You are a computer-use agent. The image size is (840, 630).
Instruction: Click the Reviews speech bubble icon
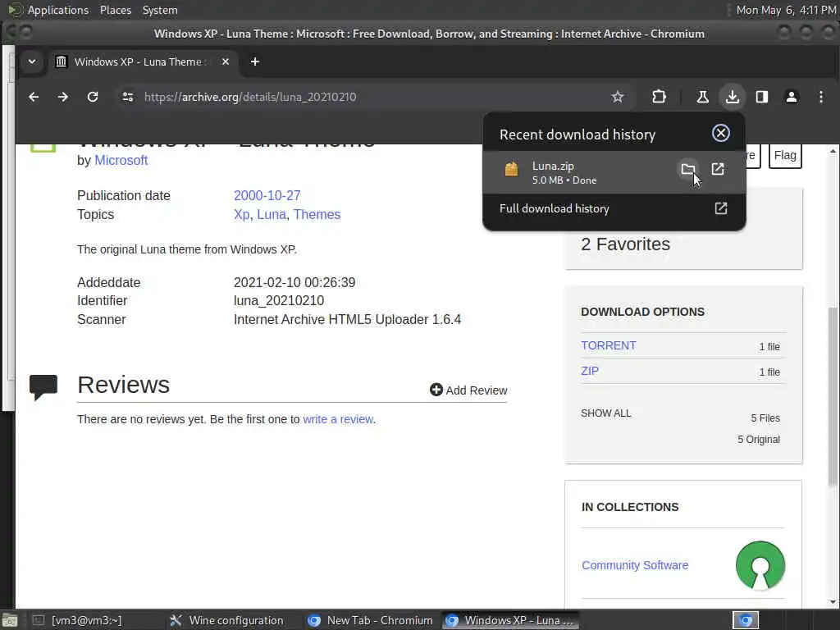43,387
